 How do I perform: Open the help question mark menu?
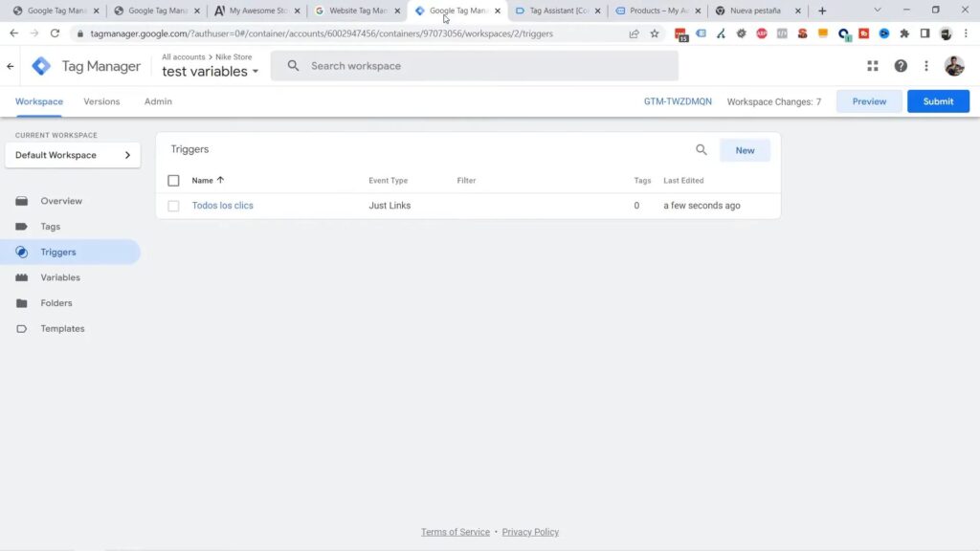coord(901,66)
